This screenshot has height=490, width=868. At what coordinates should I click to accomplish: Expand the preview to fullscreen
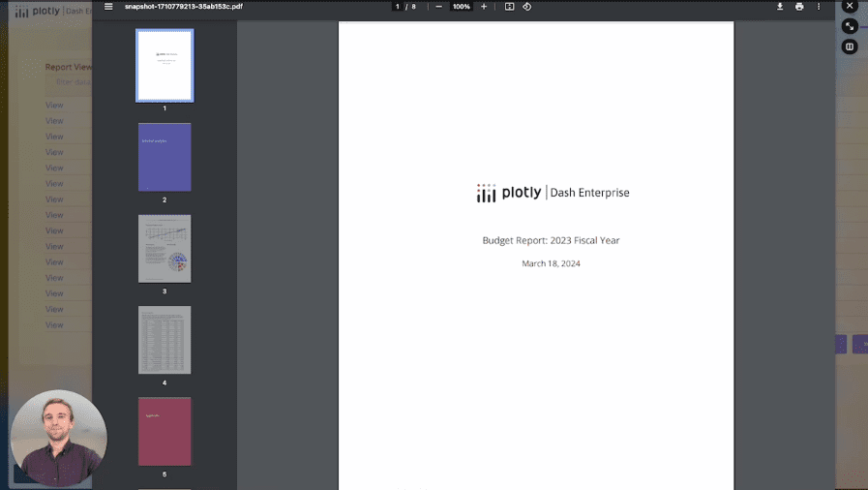tap(850, 26)
